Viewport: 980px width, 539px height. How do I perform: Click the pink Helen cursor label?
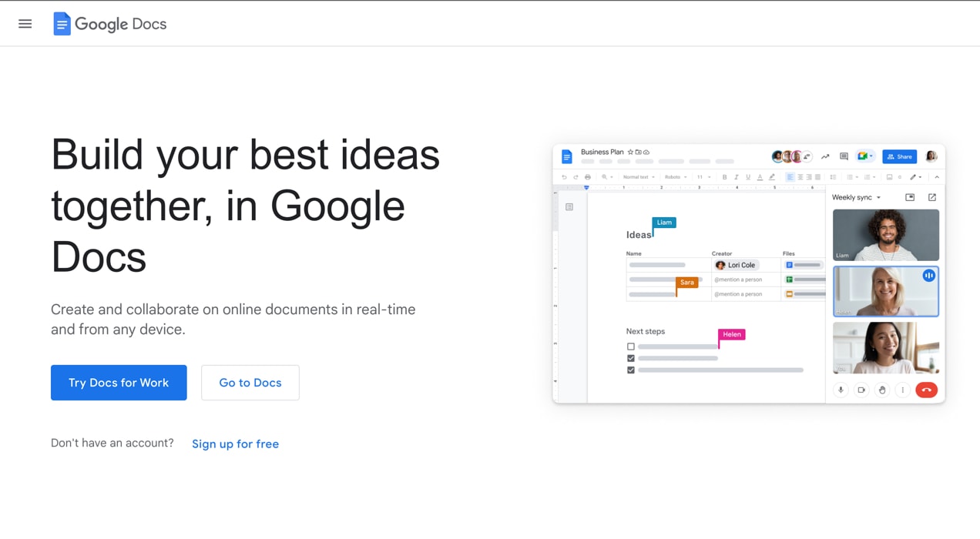click(732, 334)
